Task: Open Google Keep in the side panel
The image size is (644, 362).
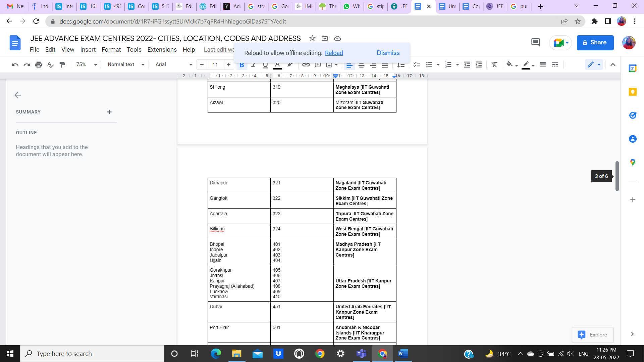Action: pyautogui.click(x=633, y=92)
